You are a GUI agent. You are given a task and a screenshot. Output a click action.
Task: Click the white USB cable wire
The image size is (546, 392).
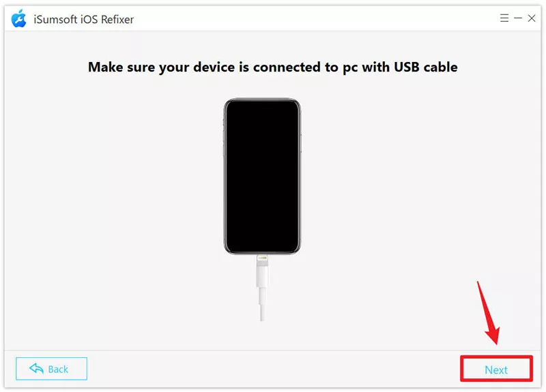[x=262, y=303]
